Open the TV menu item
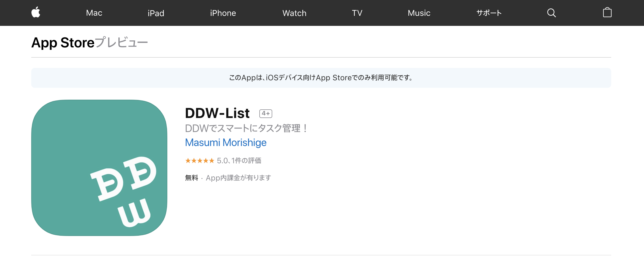Viewport: 644px width, 257px height. click(x=357, y=13)
